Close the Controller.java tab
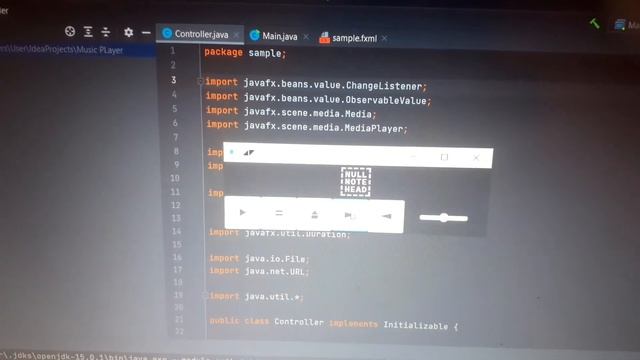The width and height of the screenshot is (640, 360). [x=236, y=36]
